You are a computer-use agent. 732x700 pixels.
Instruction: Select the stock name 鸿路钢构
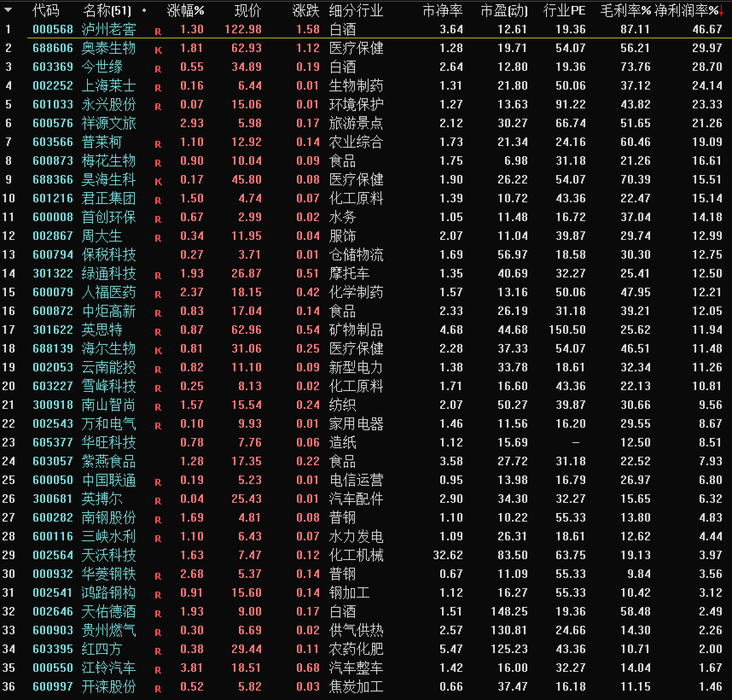pyautogui.click(x=109, y=592)
